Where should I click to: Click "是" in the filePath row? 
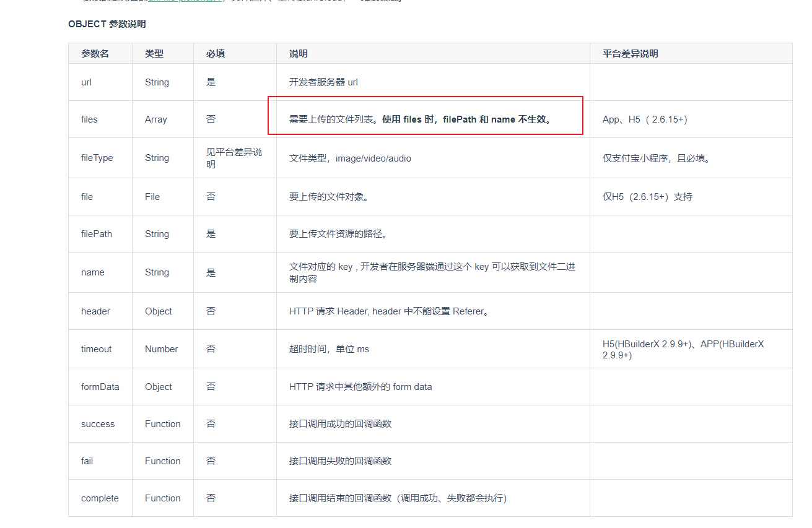tap(211, 234)
